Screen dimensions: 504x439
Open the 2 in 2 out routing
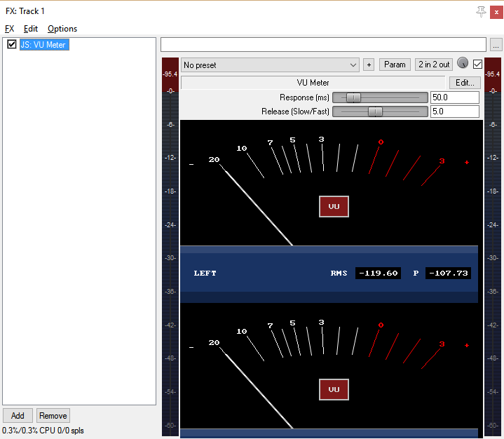coord(434,65)
